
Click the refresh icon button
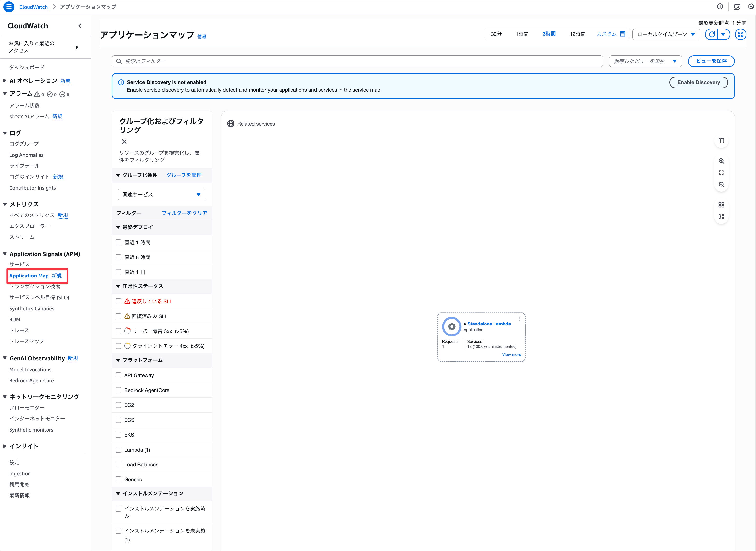tap(712, 34)
